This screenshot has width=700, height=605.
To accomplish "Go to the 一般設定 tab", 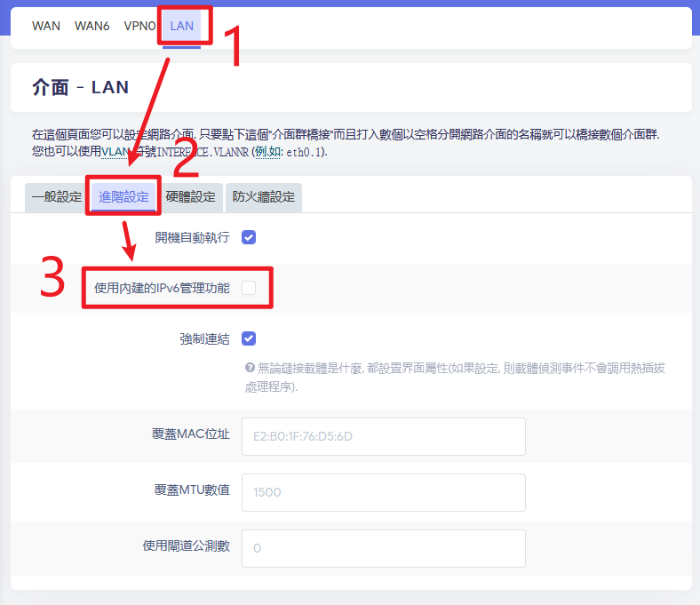I will click(x=56, y=197).
